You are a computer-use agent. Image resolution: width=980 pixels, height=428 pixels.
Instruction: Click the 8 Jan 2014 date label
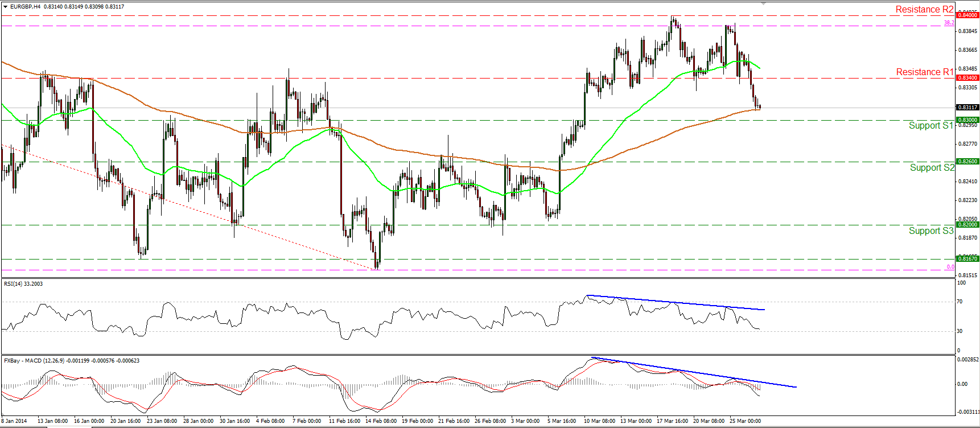(x=14, y=422)
